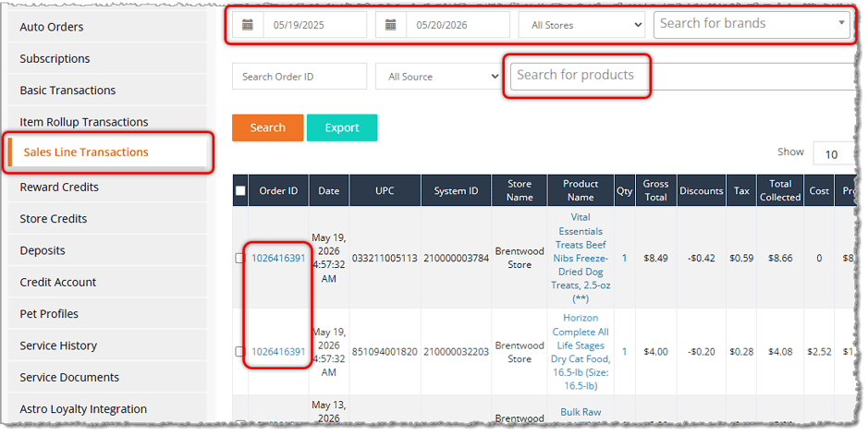Select the -$0.42 discount cell
This screenshot has width=868, height=436.
click(702, 259)
